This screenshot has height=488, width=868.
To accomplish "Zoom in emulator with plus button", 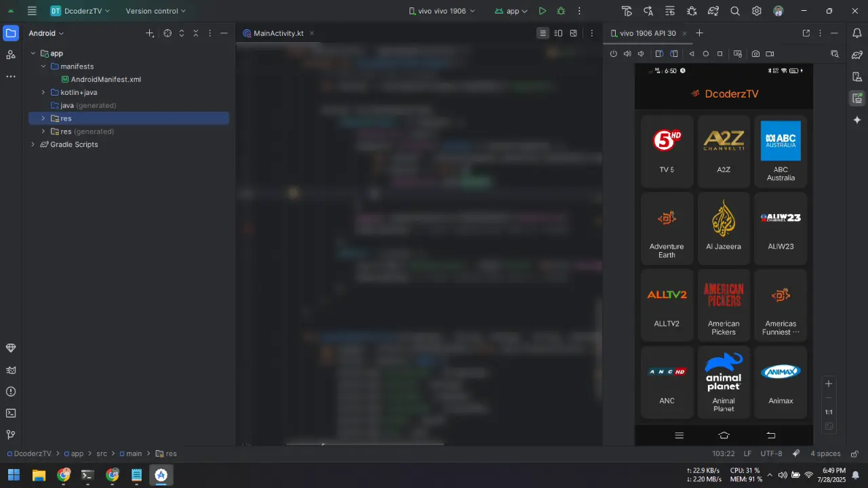I will point(828,384).
